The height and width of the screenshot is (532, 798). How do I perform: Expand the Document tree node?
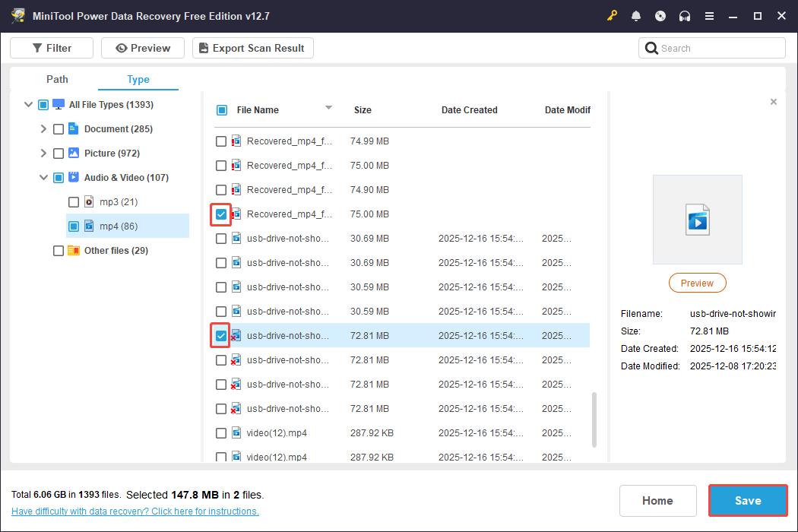click(x=43, y=128)
